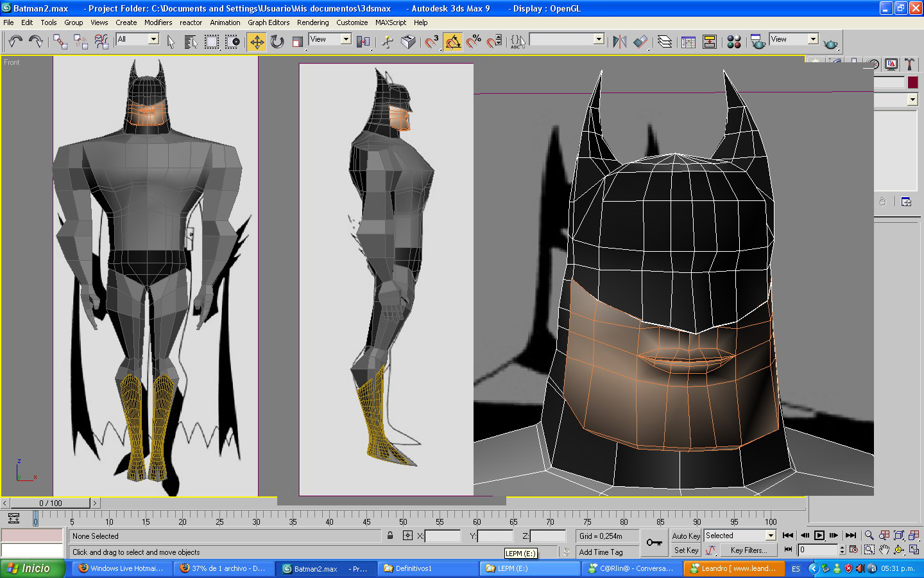This screenshot has height=578, width=924.
Task: Open the Modifiers menu
Action: coord(158,22)
